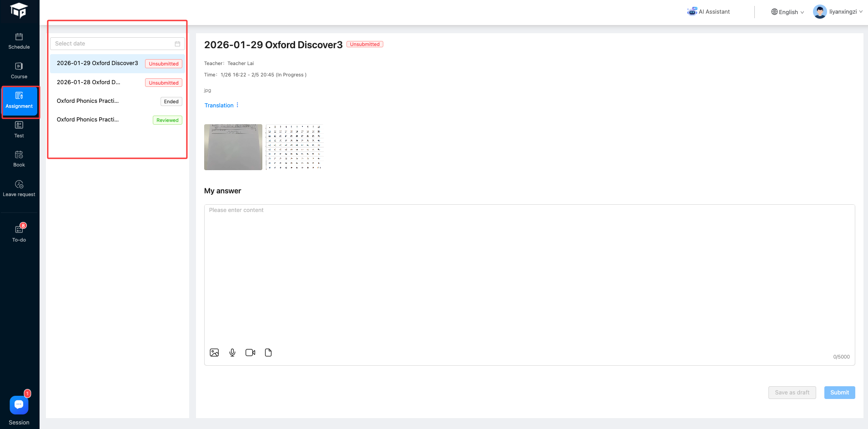Expand the Translation options menu

(x=237, y=105)
